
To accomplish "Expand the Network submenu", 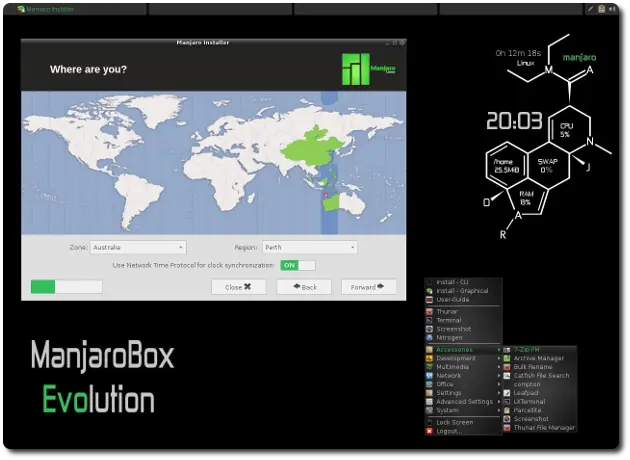I will click(x=463, y=376).
